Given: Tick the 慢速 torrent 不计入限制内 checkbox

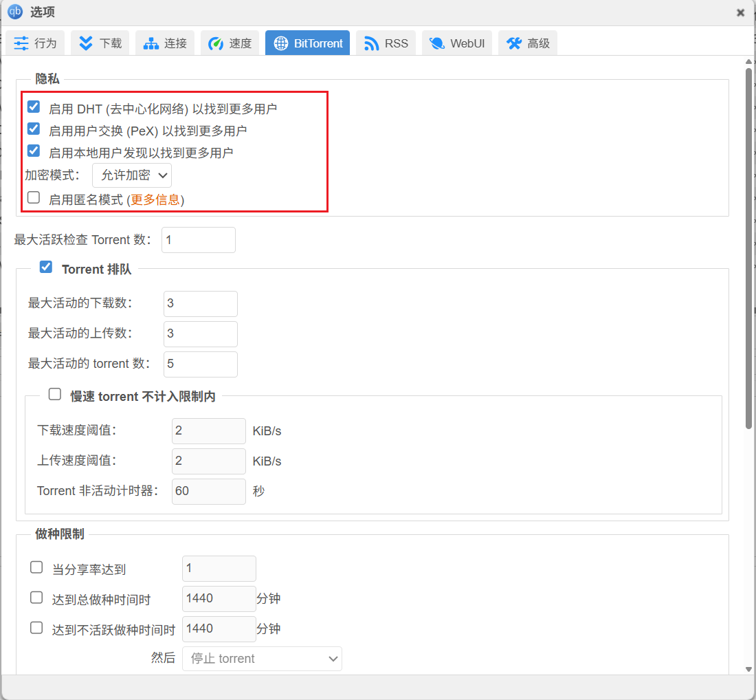Looking at the screenshot, I should pyautogui.click(x=55, y=395).
